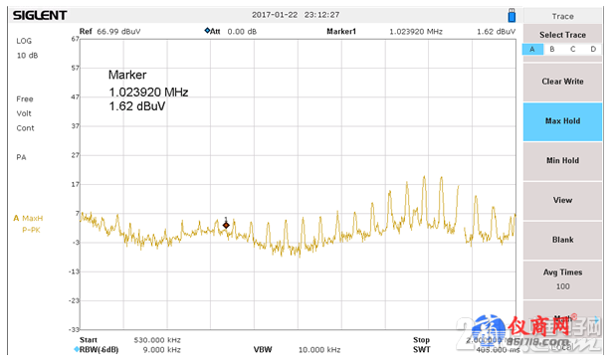Click the Att diamond indicator icon
615x364 pixels.
207,31
